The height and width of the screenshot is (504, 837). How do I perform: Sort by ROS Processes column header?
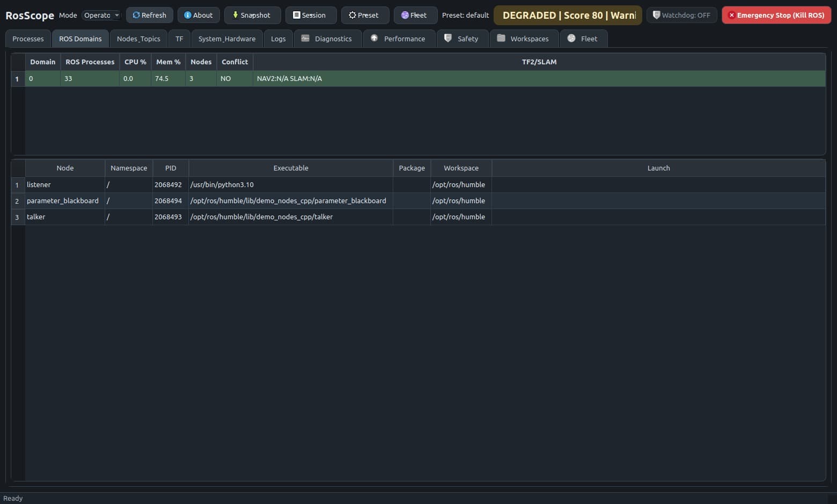pyautogui.click(x=90, y=62)
